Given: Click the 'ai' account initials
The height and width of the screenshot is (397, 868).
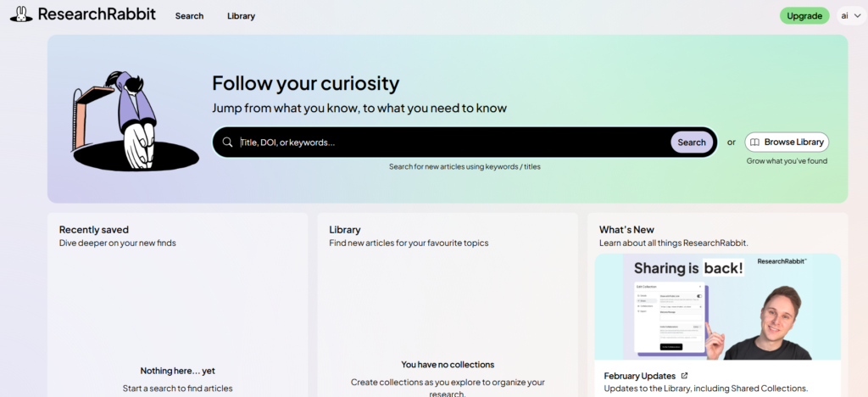Looking at the screenshot, I should point(845,16).
